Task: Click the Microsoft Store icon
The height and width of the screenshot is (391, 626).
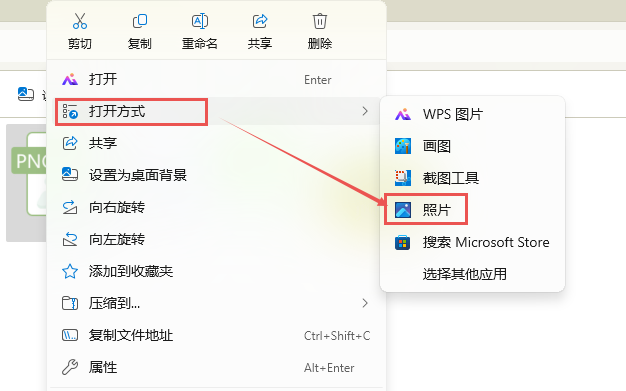Action: click(403, 242)
